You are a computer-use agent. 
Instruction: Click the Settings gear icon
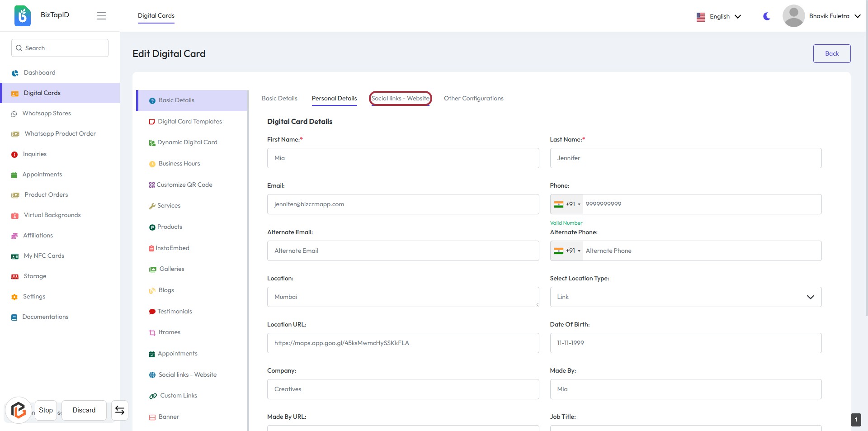[14, 297]
